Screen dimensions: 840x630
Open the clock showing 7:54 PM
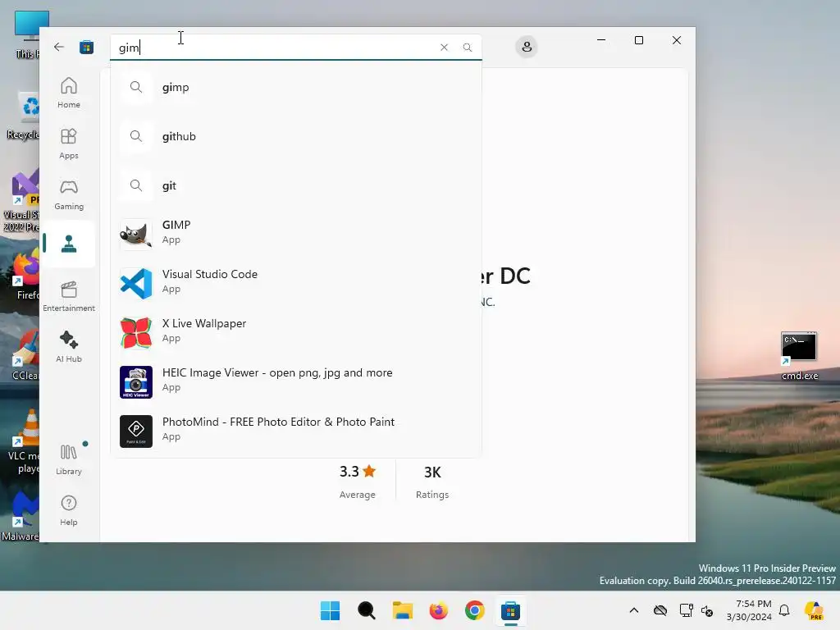pos(749,610)
